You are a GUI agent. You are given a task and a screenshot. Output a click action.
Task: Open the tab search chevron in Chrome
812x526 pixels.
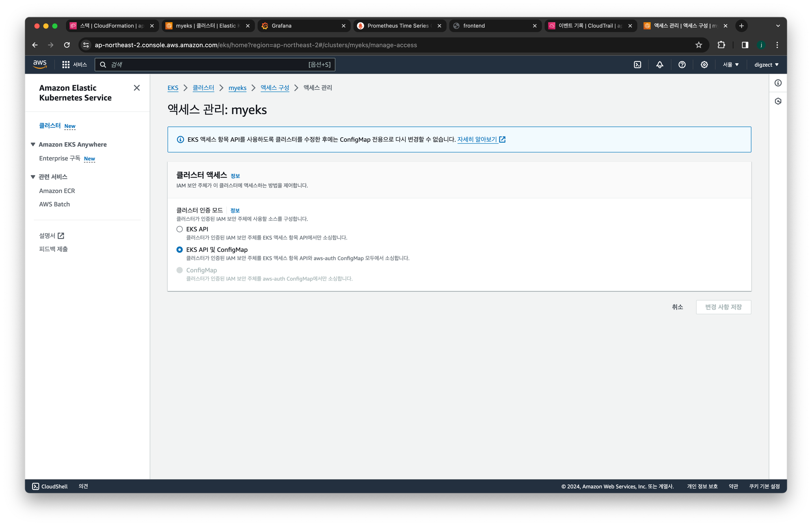pos(778,26)
